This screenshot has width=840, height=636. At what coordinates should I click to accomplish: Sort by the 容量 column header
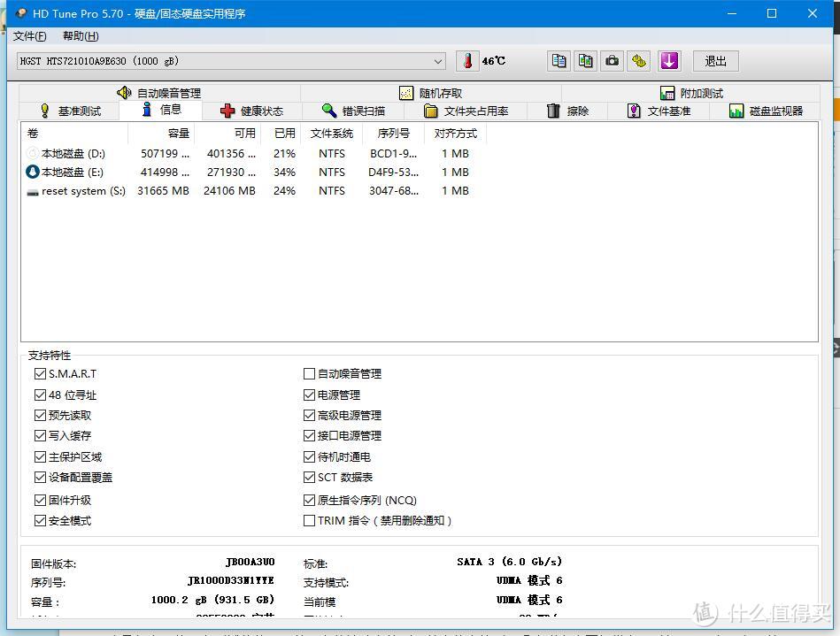[x=161, y=134]
